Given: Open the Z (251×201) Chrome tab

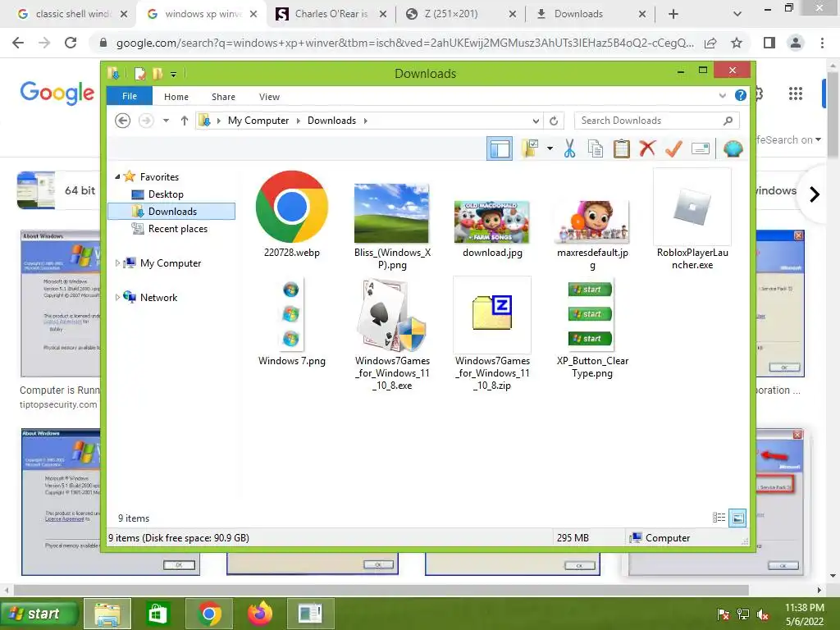Looking at the screenshot, I should (460, 14).
